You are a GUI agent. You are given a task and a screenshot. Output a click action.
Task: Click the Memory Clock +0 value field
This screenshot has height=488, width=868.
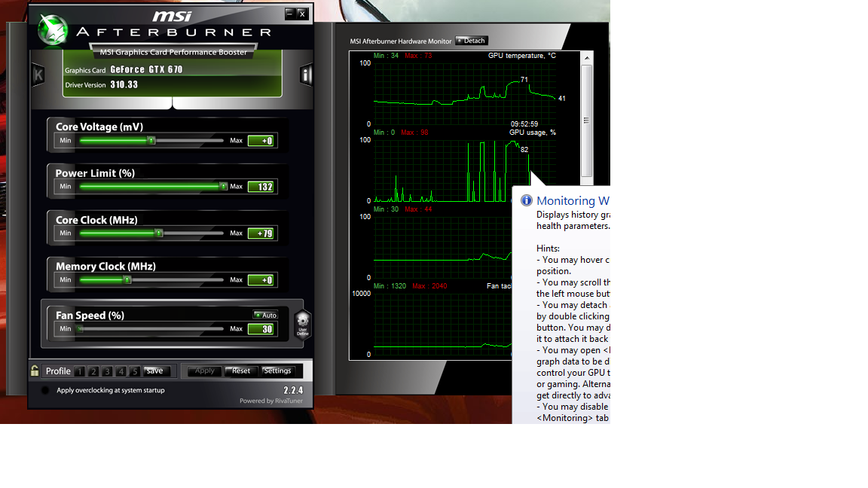261,279
